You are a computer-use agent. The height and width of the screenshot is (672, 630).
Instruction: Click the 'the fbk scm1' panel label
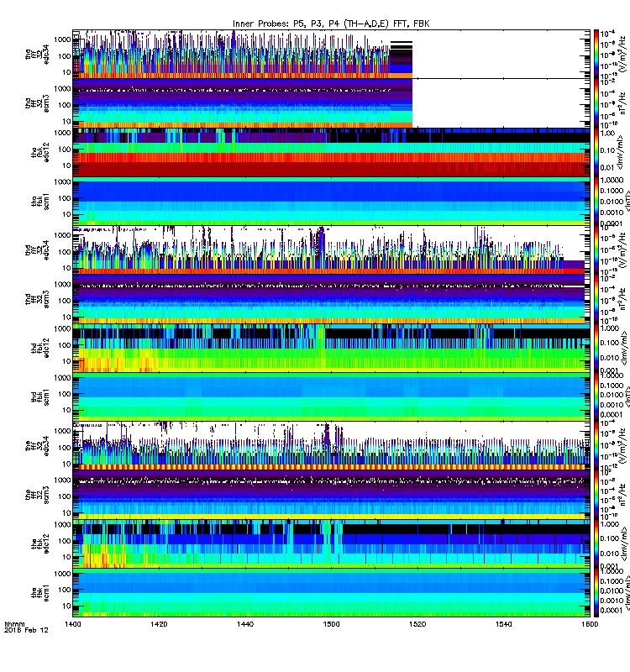pos(40,593)
